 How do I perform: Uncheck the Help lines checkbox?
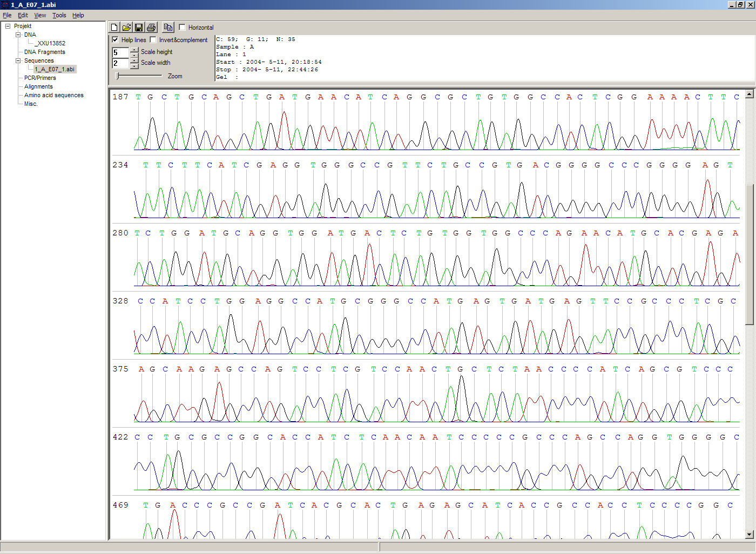pos(115,39)
